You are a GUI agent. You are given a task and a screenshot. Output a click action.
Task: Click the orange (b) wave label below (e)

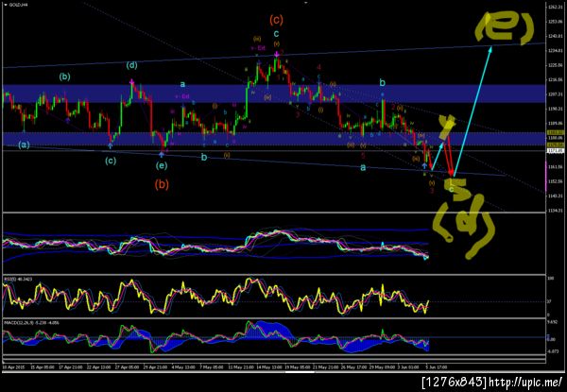click(162, 184)
